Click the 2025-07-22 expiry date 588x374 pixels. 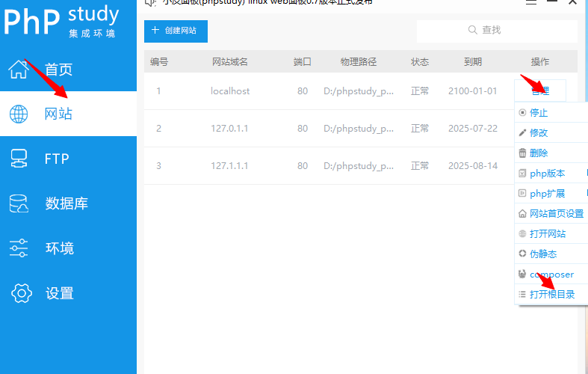click(x=473, y=129)
